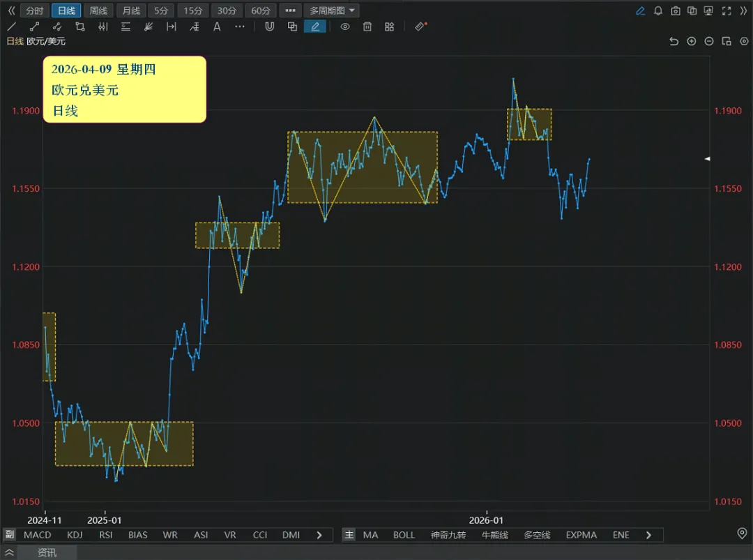Select the BIAS indicator
Screen dimensions: 753x560
coord(138,535)
